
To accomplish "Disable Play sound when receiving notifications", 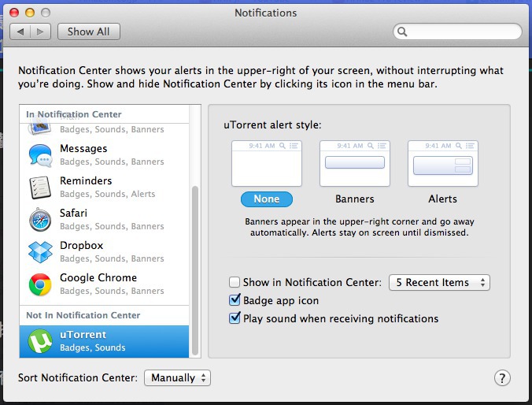I will click(235, 319).
